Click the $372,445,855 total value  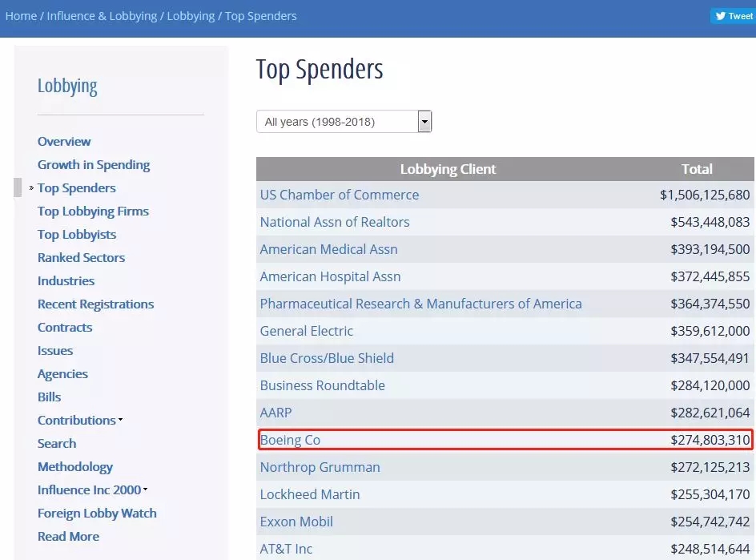tap(710, 276)
